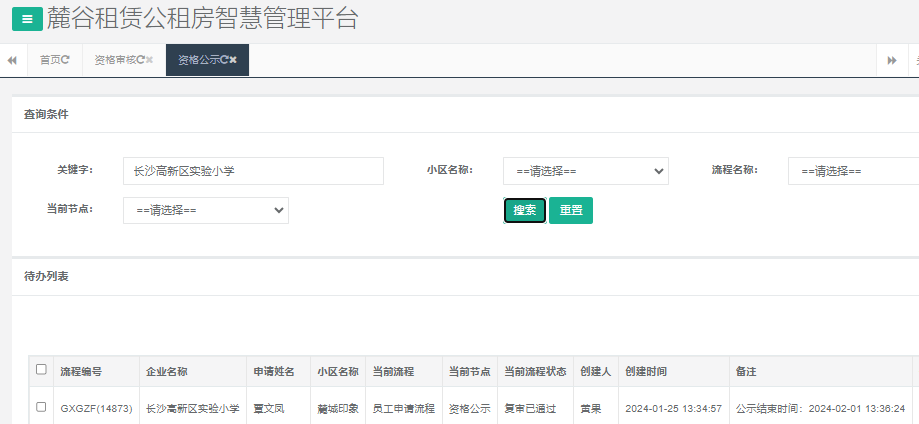Click the 关键字 input field

click(253, 171)
